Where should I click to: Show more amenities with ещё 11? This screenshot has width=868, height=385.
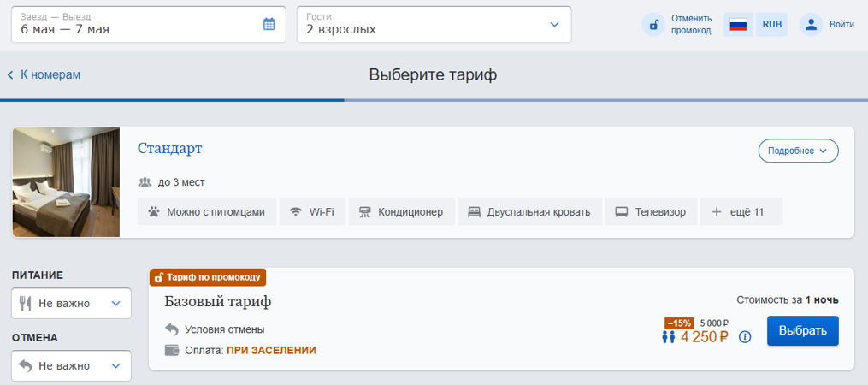point(741,212)
